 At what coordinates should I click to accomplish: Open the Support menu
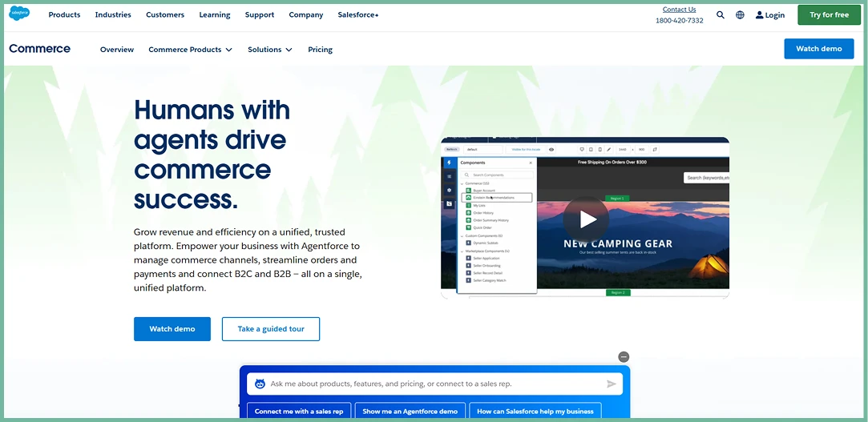pos(260,15)
